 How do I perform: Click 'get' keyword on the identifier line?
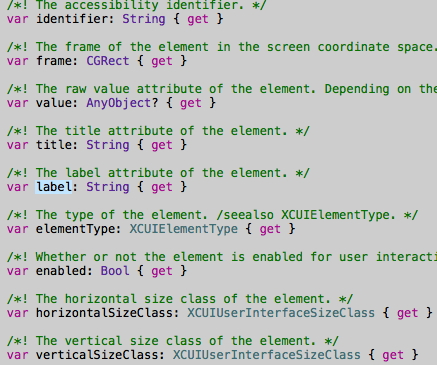(x=198, y=19)
